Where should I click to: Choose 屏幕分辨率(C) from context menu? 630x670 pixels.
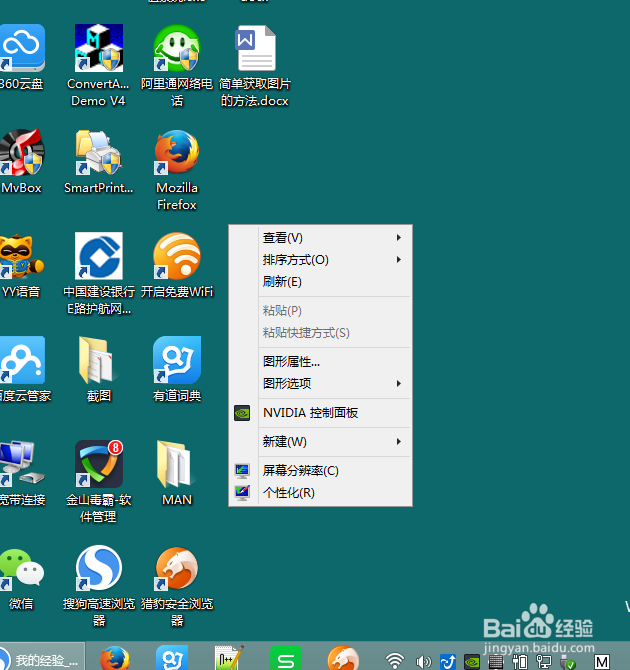(321, 470)
